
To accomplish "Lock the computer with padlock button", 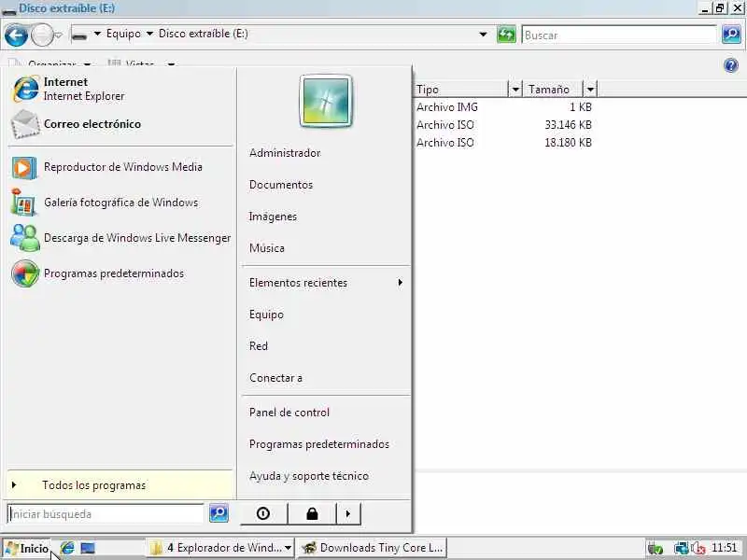I will (312, 514).
